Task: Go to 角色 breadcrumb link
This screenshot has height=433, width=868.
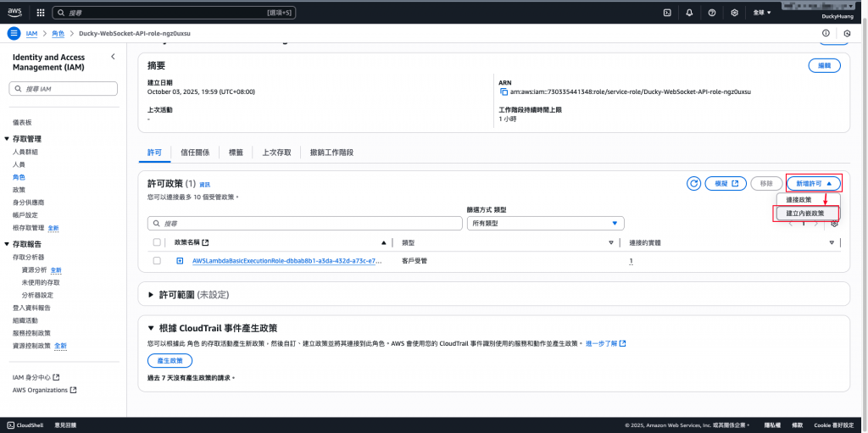Action: point(58,33)
